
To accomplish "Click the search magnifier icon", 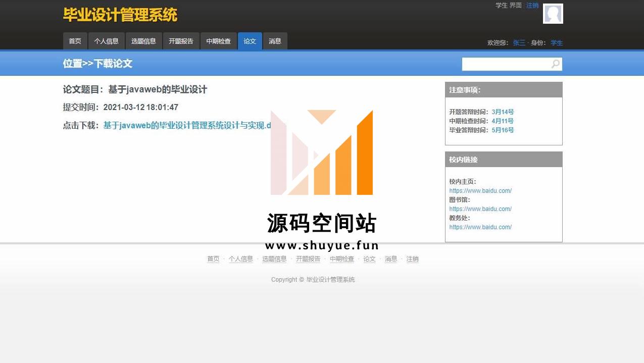I will [555, 64].
